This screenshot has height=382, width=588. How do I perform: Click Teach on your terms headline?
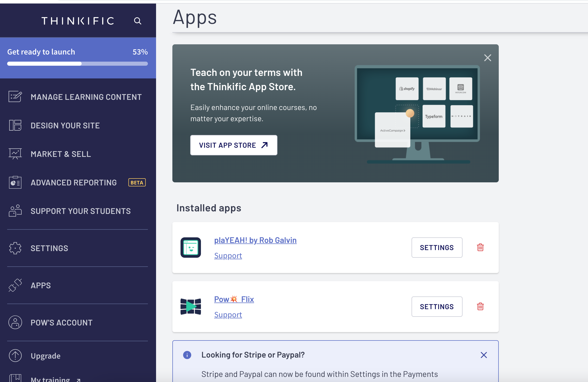click(246, 80)
